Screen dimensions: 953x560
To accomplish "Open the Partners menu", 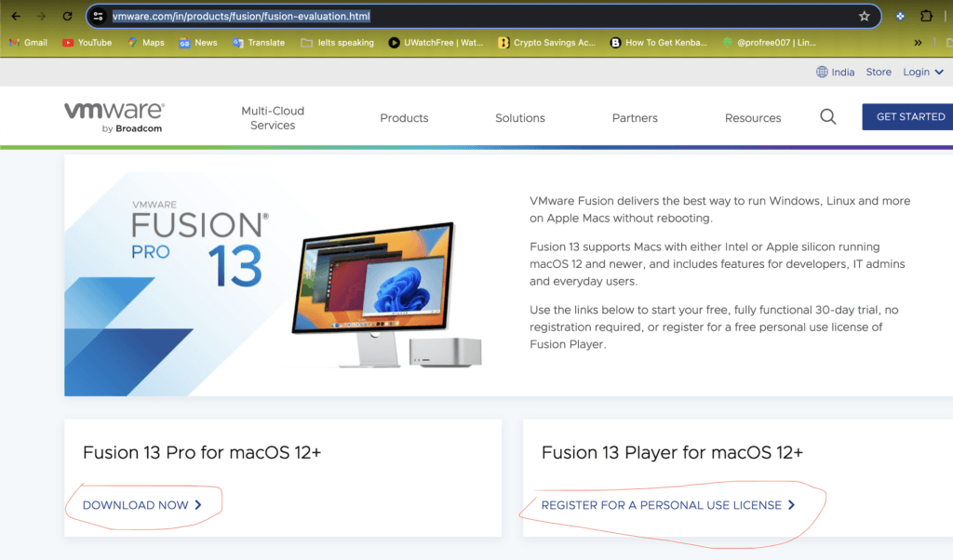I will point(635,117).
